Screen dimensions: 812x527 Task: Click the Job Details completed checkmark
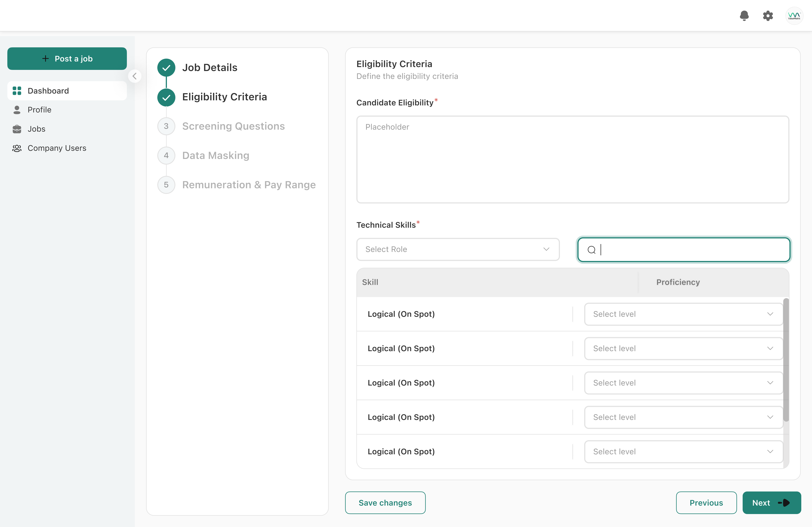pos(166,67)
